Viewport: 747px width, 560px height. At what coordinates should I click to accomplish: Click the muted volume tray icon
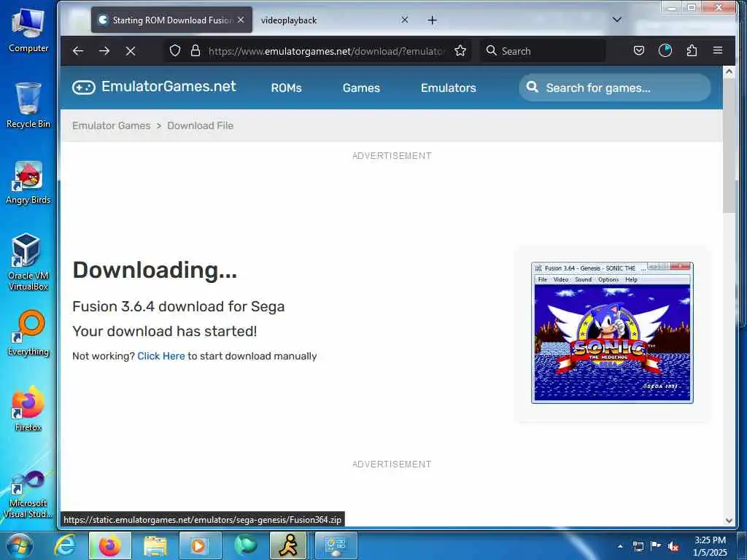(673, 547)
